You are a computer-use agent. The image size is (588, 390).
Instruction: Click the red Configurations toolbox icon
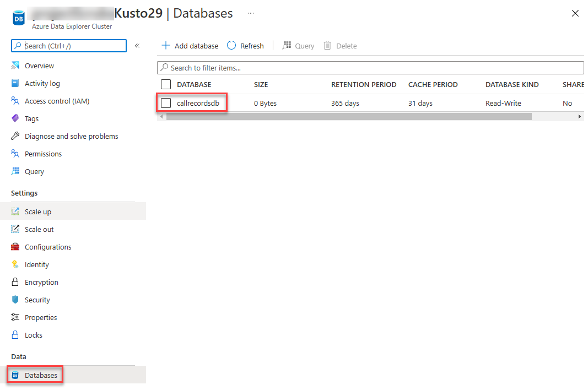15,247
